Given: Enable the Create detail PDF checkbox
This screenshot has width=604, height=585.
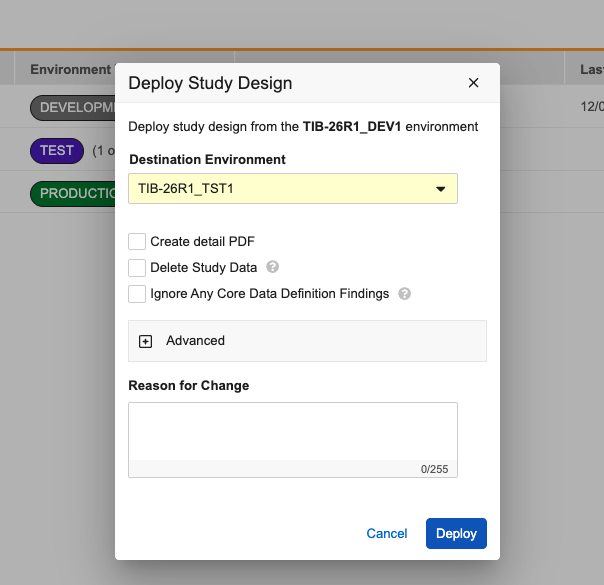Looking at the screenshot, I should point(137,241).
